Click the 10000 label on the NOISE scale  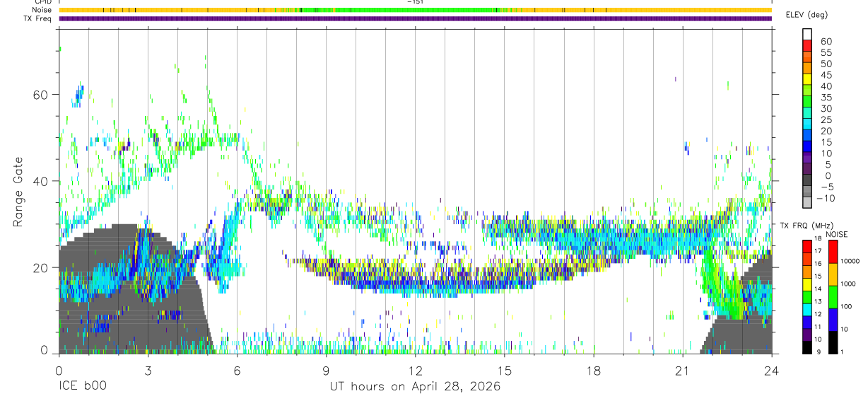(x=850, y=262)
